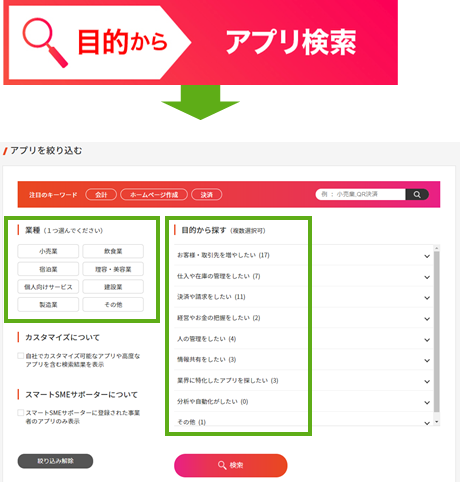Click the 決済 keyword tag
460x482 pixels.
click(207, 195)
